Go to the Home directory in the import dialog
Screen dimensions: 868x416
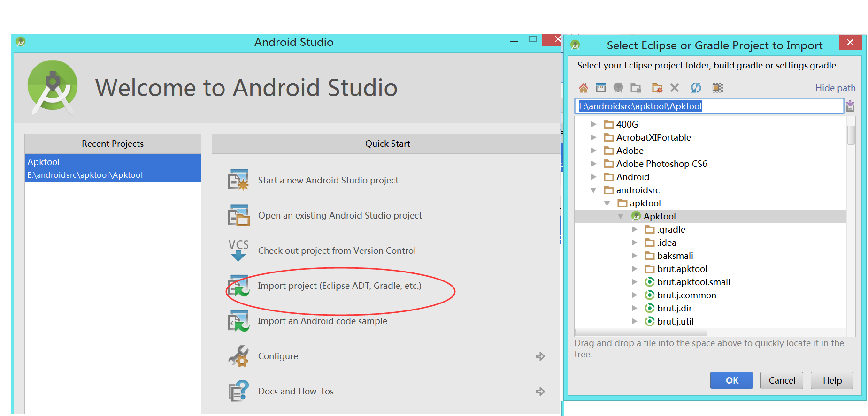tap(583, 88)
